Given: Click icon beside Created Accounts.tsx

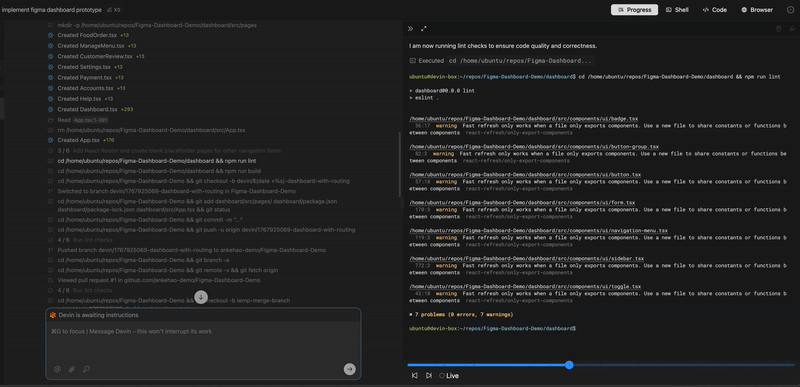Looking at the screenshot, I should [x=50, y=88].
